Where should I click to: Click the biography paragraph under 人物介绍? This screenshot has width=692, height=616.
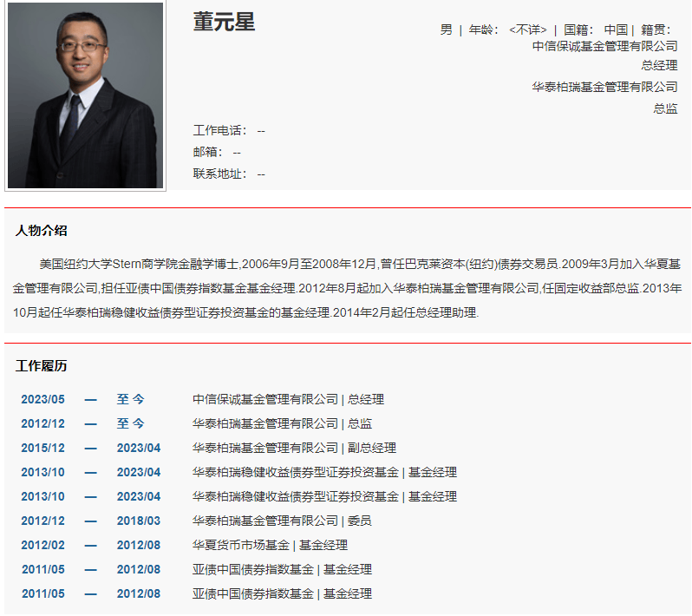347,287
